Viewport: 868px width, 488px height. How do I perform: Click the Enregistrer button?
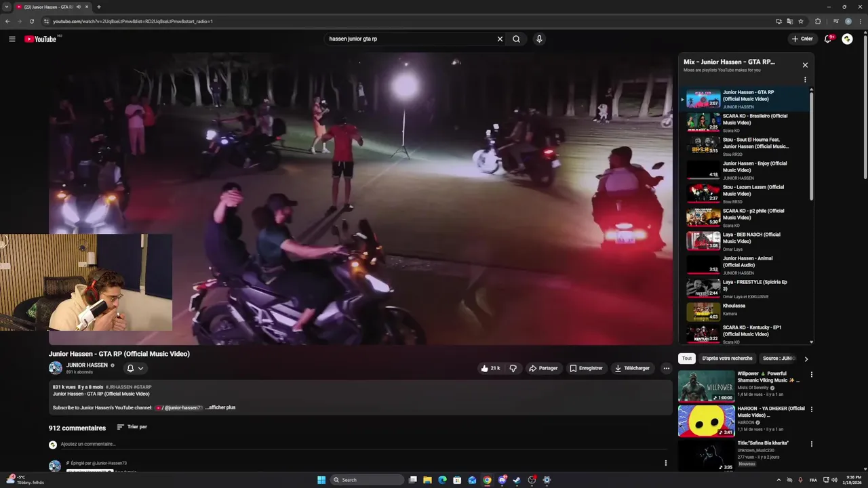pos(586,368)
